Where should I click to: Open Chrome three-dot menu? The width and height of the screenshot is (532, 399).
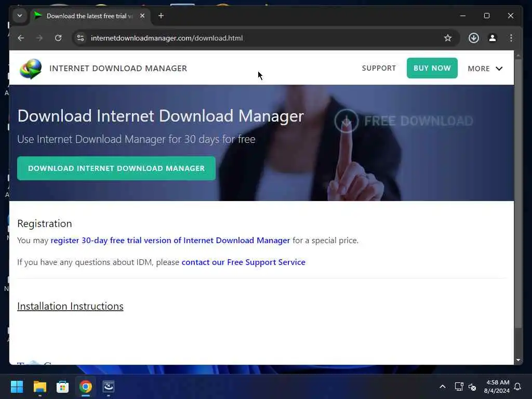pyautogui.click(x=511, y=38)
